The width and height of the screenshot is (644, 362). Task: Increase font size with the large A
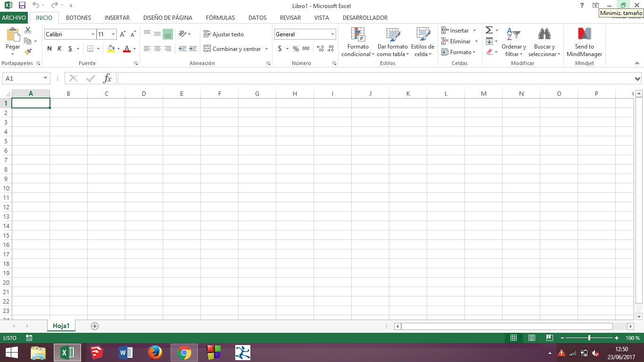point(123,34)
